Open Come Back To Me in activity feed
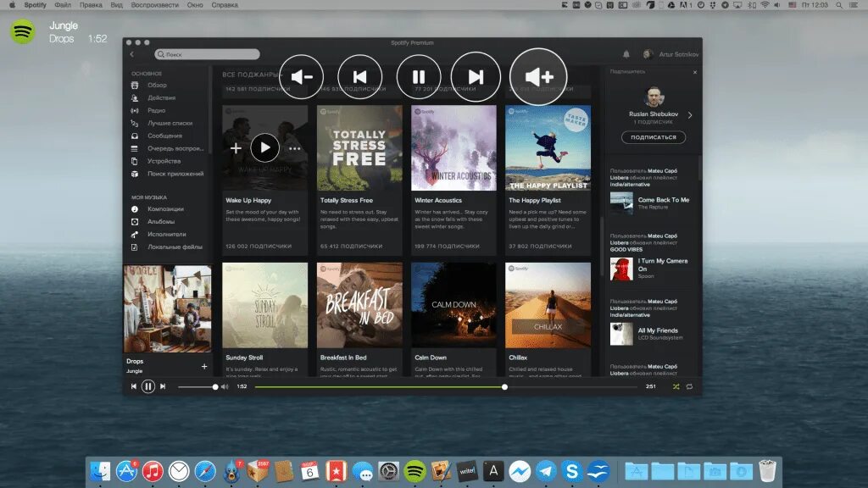Viewport: 868px width, 488px height. pos(663,200)
